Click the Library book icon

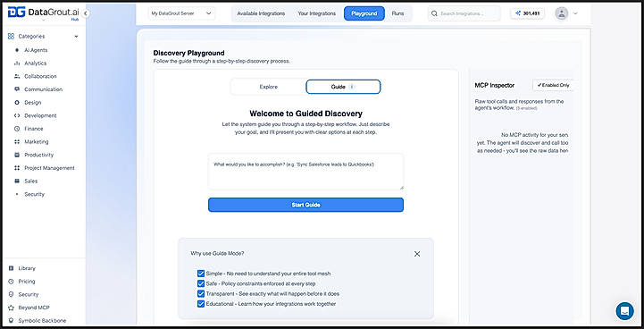tap(11, 268)
